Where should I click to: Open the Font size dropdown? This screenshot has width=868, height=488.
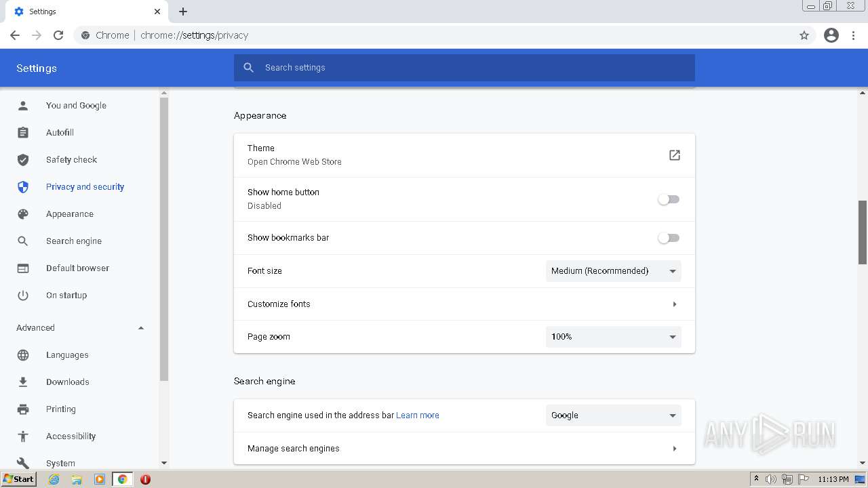(614, 271)
